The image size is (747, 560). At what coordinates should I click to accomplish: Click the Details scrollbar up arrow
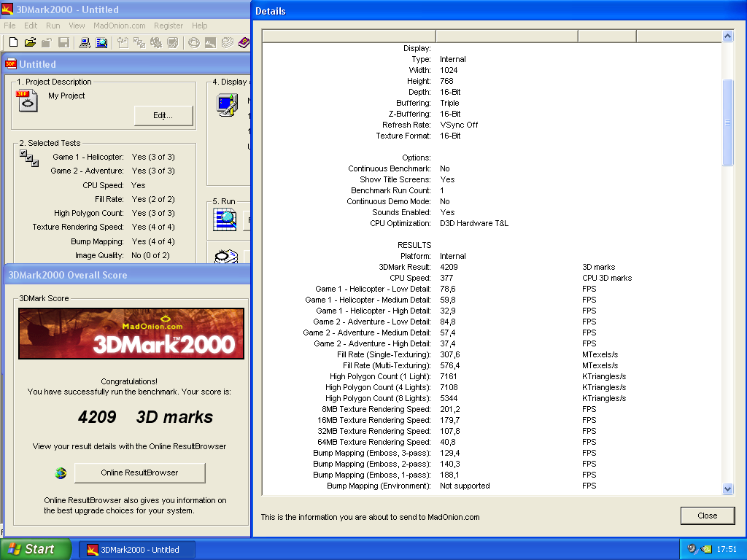coord(727,36)
